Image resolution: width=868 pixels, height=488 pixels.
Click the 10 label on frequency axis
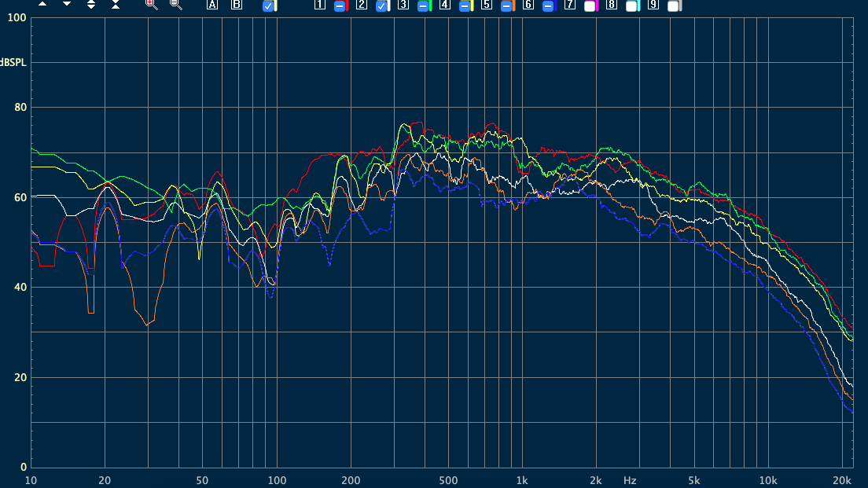point(31,480)
